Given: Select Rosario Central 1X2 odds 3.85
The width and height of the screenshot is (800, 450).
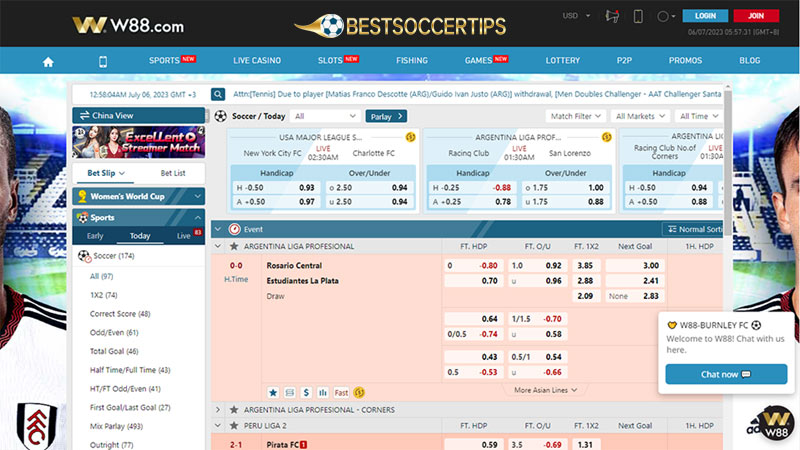Looking at the screenshot, I should coord(585,266).
